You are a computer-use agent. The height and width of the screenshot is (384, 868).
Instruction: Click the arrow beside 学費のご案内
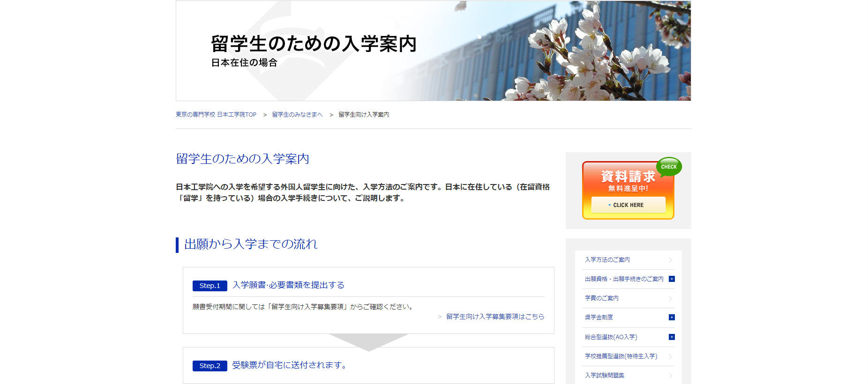671,298
